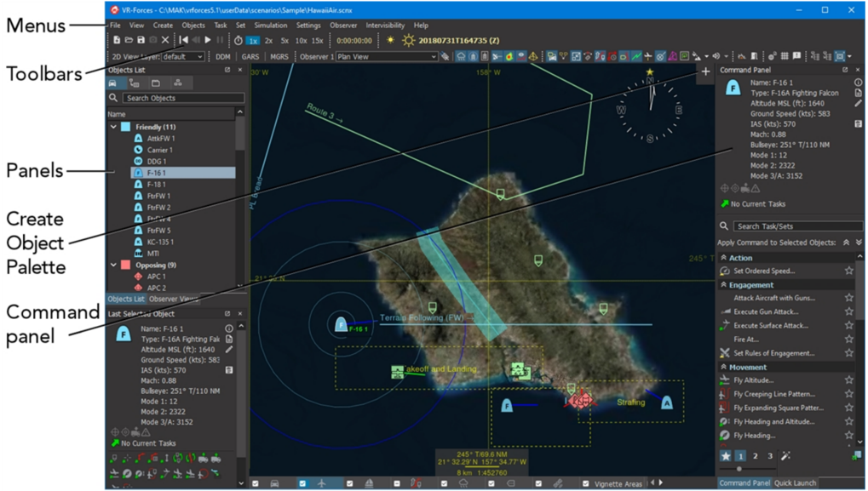Collapse the Action command section

[723, 258]
